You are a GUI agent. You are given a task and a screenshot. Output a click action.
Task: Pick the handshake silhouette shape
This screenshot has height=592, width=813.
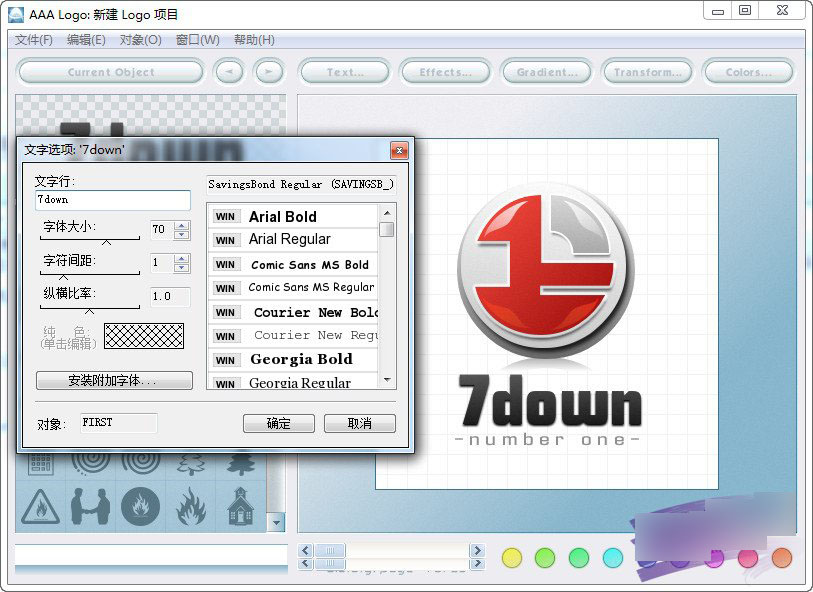(x=90, y=506)
